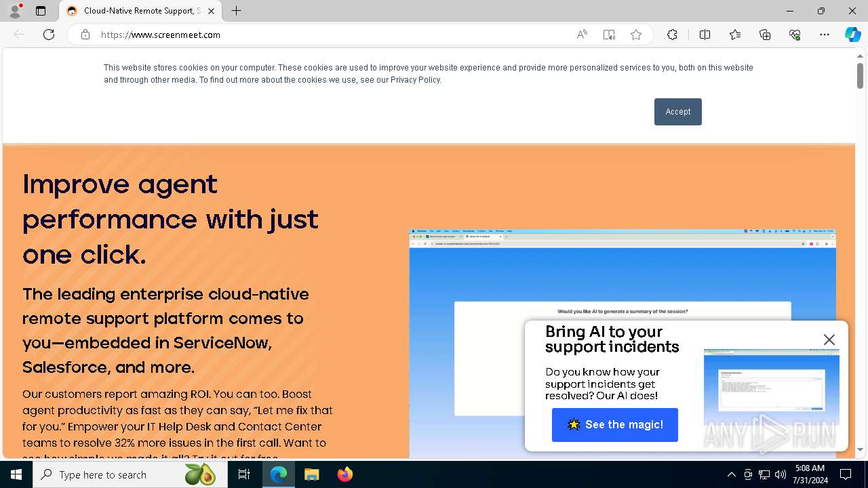The image size is (868, 488).
Task: Select the Cloud-Native Remote Support tab
Action: (x=141, y=11)
